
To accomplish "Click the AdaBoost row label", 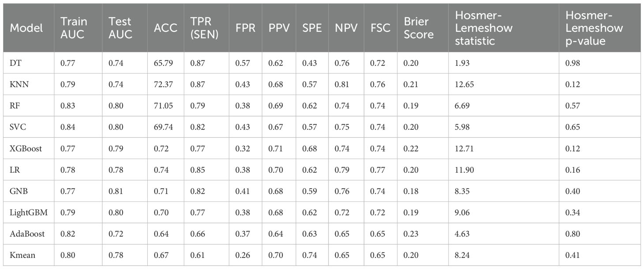I will click(x=27, y=234).
